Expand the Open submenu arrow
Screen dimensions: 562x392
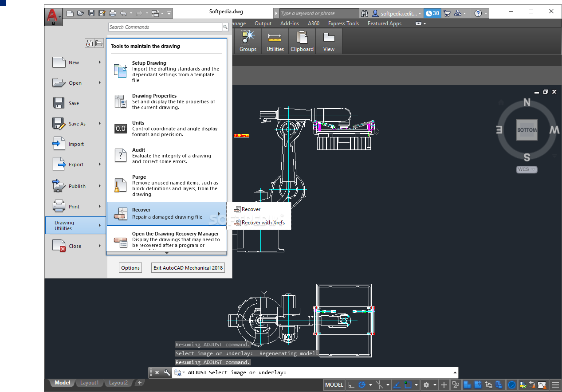coord(100,83)
